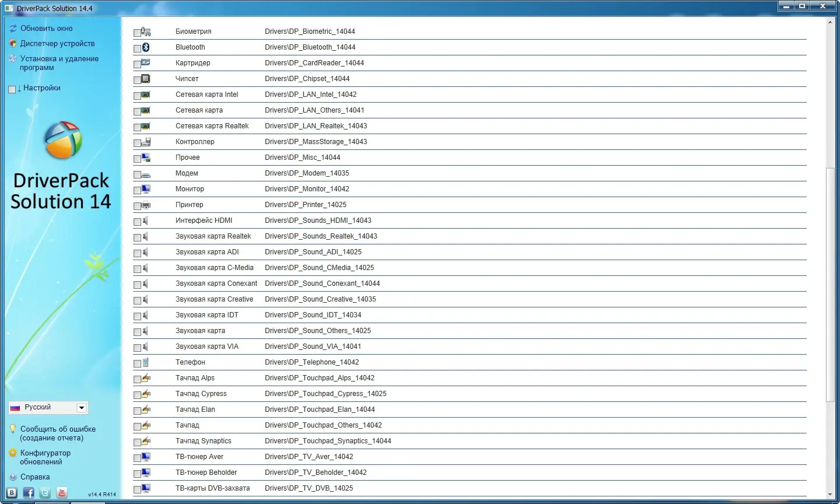Click the Intel network card row icon
The image size is (840, 504).
pyautogui.click(x=146, y=94)
